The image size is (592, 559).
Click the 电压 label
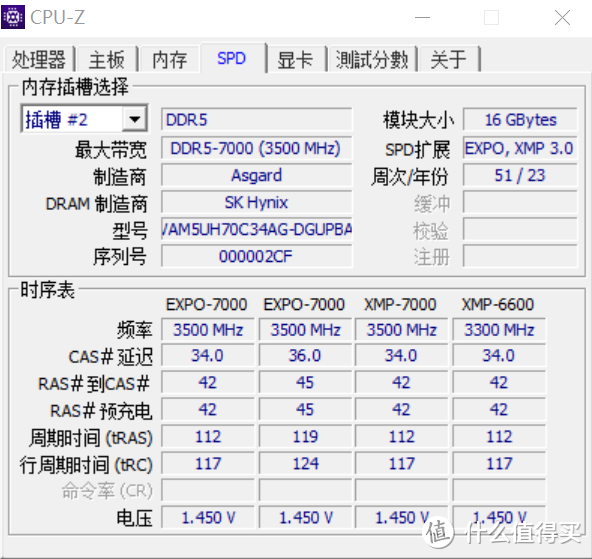pos(134,518)
